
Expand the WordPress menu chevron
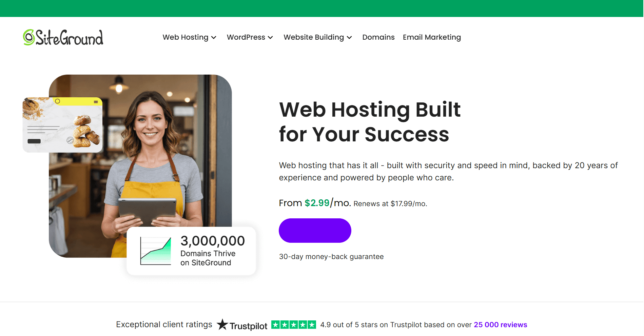tap(270, 38)
